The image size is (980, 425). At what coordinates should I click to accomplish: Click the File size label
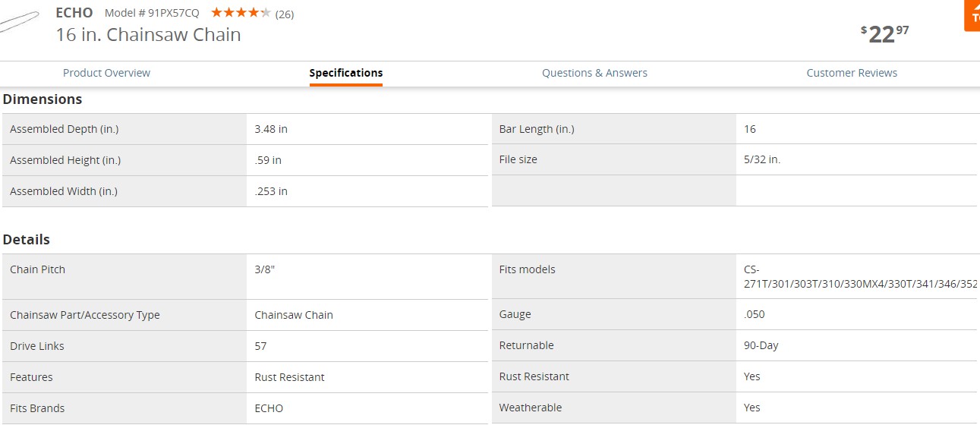click(x=518, y=159)
